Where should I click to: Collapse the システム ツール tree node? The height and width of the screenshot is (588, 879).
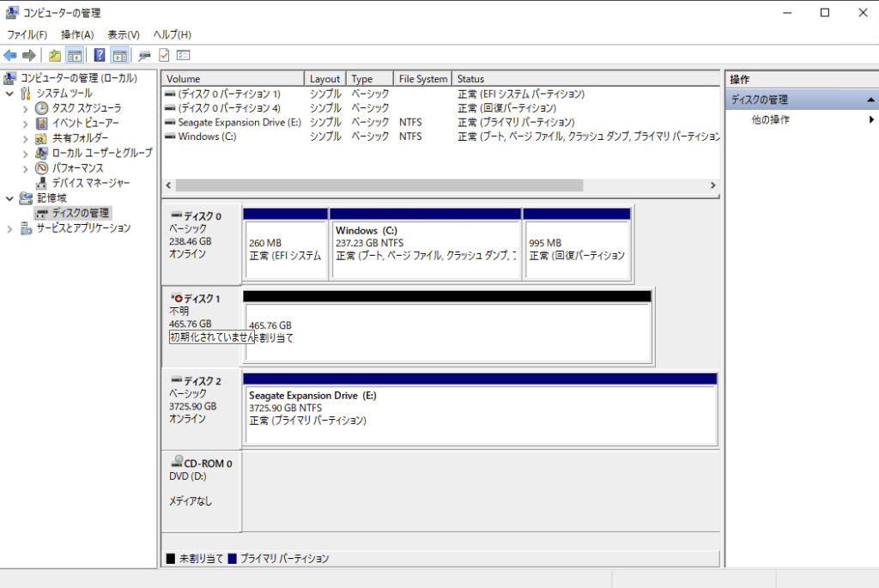10,93
